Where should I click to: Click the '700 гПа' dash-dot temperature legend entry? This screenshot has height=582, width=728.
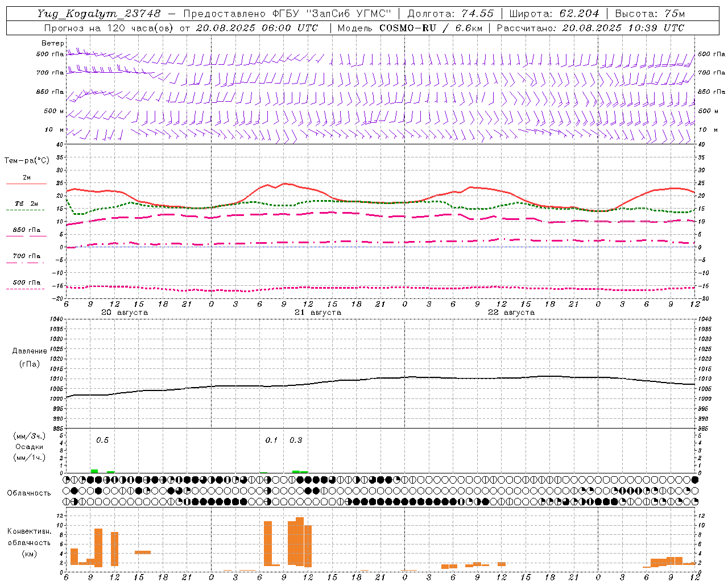(25, 259)
